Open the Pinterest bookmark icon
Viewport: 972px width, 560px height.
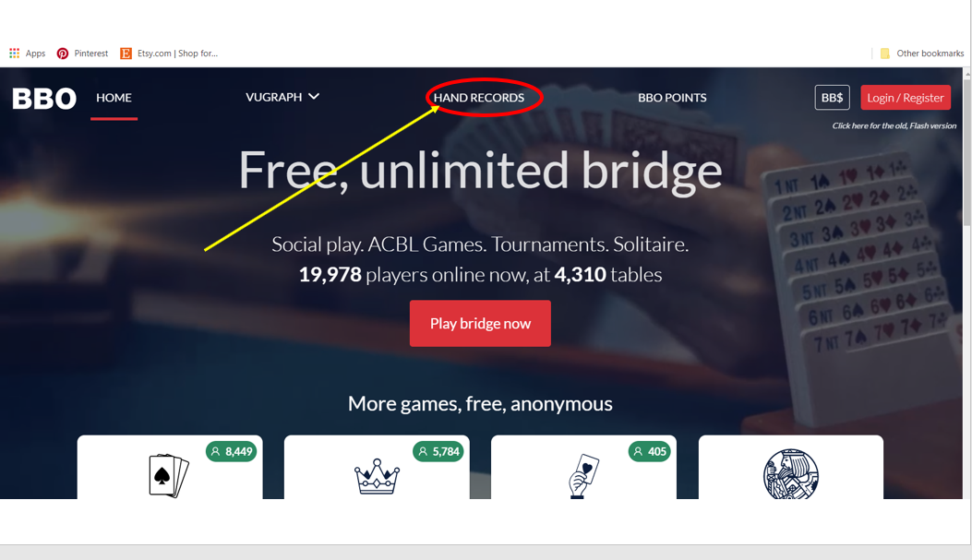[x=63, y=54]
